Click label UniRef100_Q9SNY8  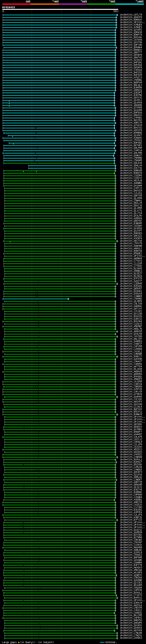pyautogui.click(x=131, y=55)
